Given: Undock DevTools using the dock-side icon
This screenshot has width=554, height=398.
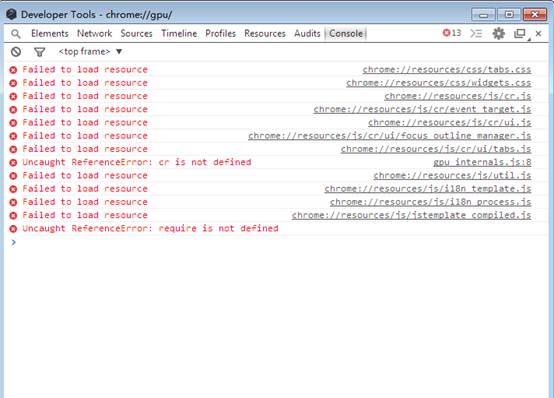Looking at the screenshot, I should [520, 34].
